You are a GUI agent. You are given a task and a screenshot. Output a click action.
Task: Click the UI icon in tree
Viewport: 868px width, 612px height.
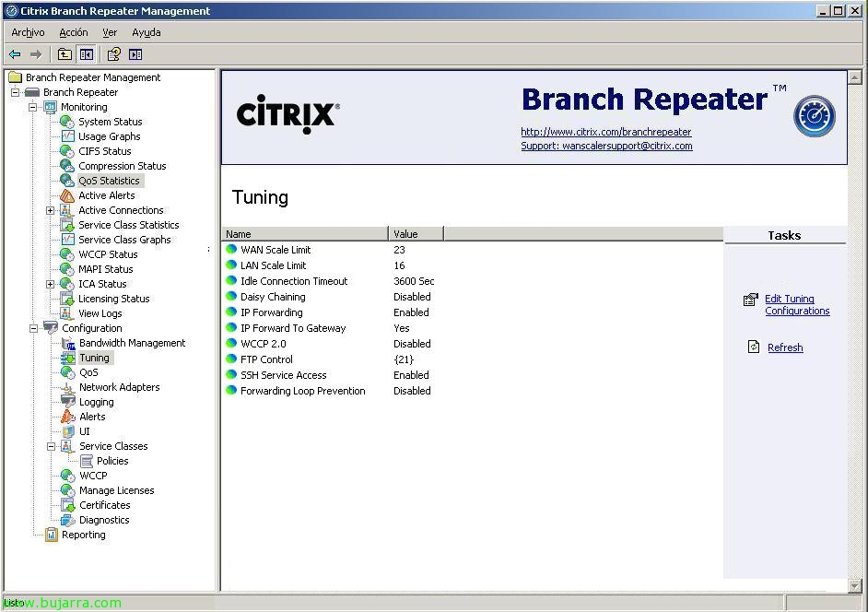point(68,431)
